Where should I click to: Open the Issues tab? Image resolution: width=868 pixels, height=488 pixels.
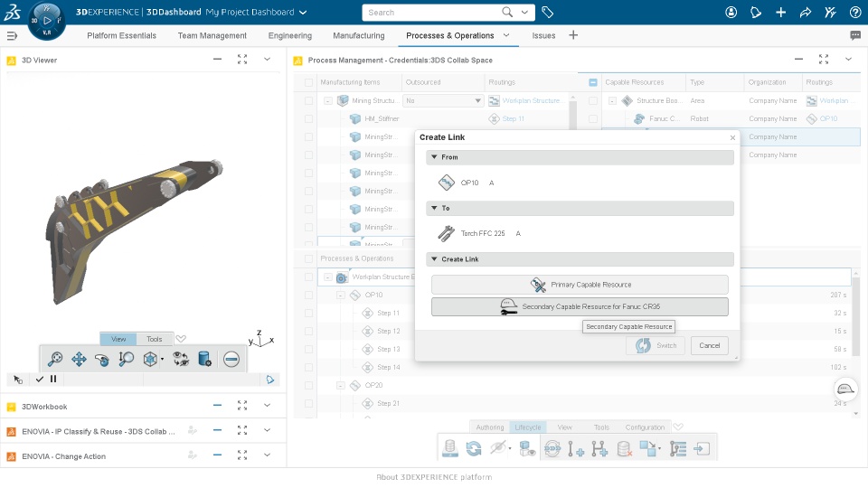pyautogui.click(x=543, y=35)
